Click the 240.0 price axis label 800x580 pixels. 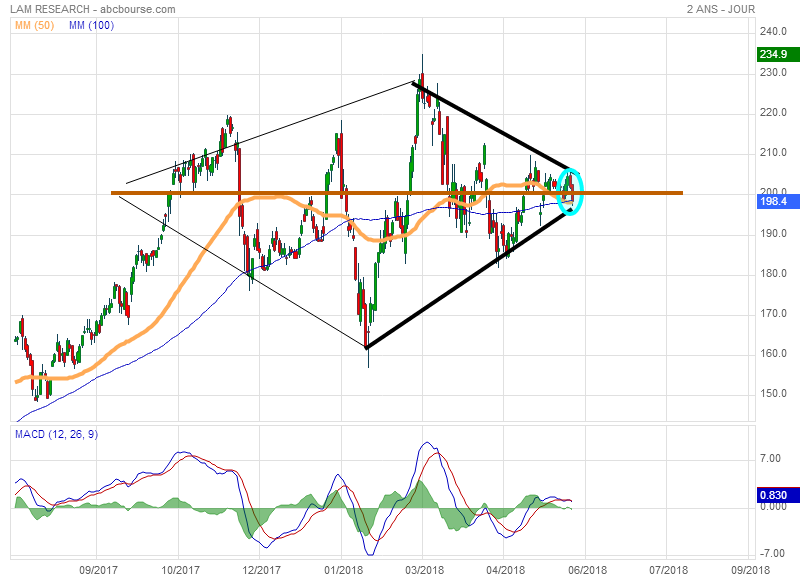[773, 32]
